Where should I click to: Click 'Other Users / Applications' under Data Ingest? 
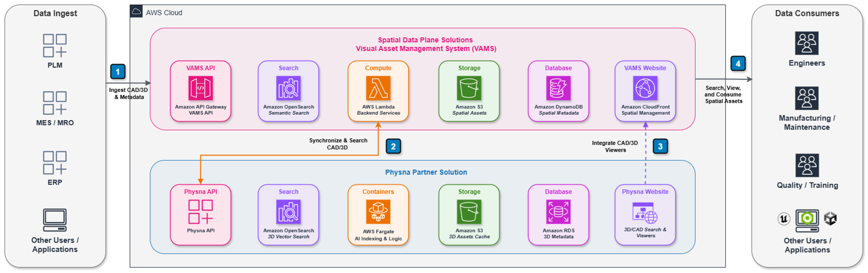(55, 245)
